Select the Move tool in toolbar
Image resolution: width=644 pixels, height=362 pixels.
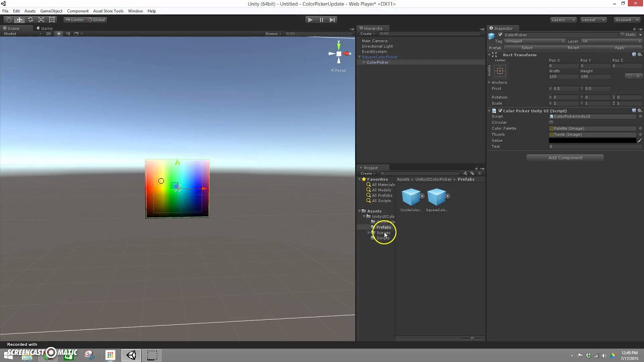tap(19, 20)
